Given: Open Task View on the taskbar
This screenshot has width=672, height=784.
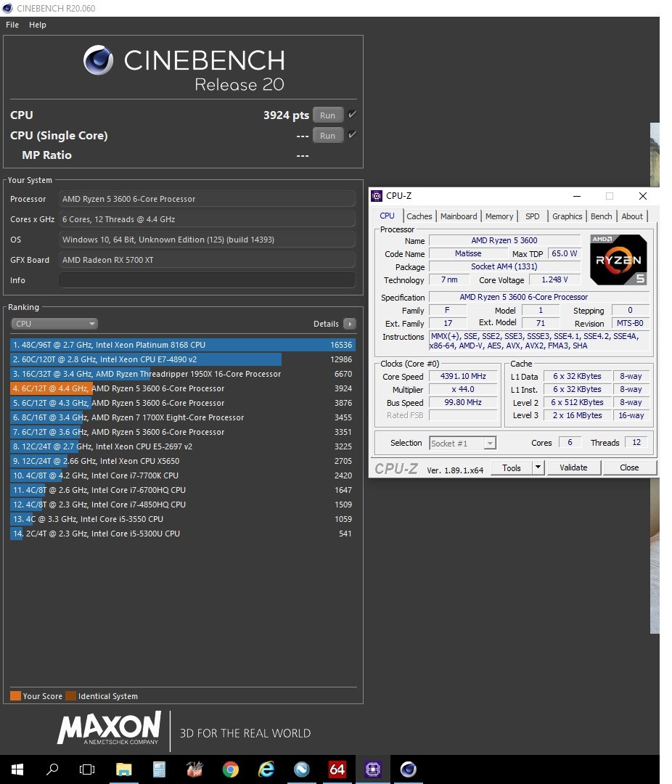Looking at the screenshot, I should tap(87, 769).
